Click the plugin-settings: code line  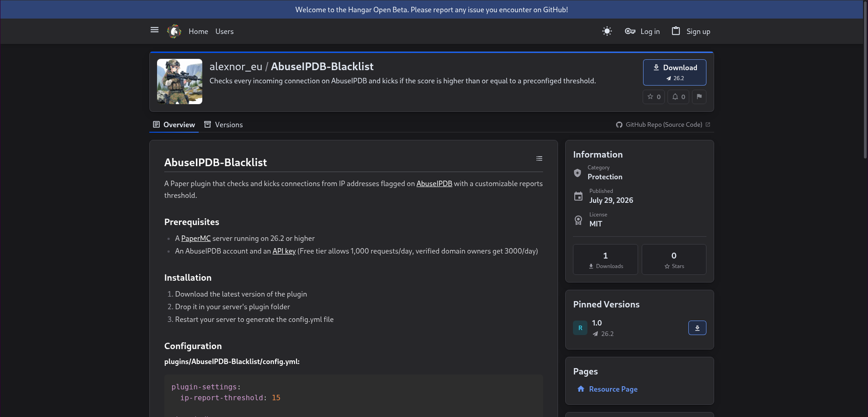(206, 387)
